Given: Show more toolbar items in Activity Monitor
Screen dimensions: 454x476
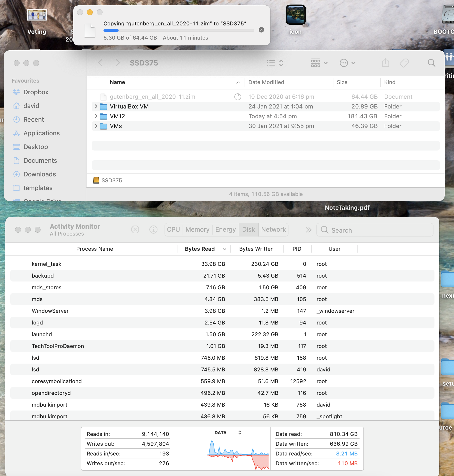Looking at the screenshot, I should pyautogui.click(x=309, y=230).
